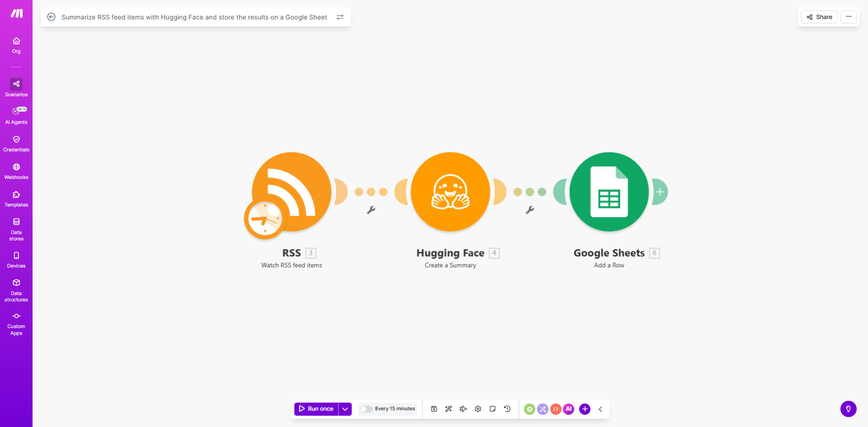This screenshot has height=427, width=868.
Task: Click the 'Add a Row' label
Action: tap(609, 265)
